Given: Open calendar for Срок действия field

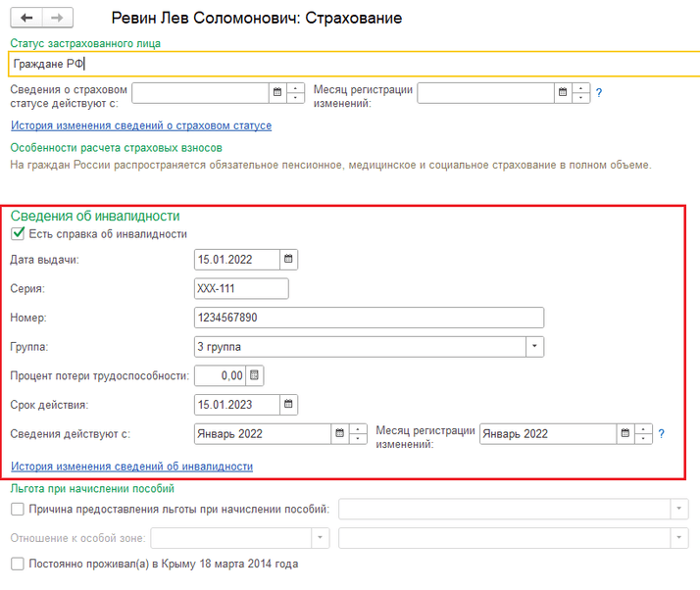Looking at the screenshot, I should [x=288, y=405].
